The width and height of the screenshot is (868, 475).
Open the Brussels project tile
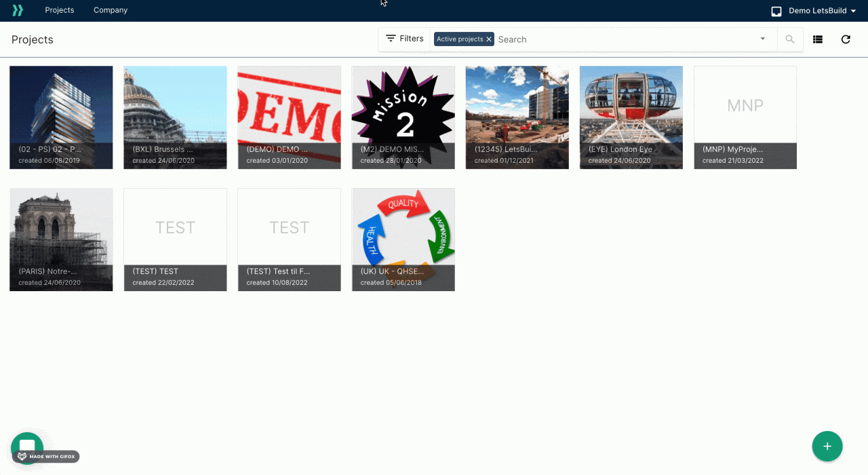175,117
